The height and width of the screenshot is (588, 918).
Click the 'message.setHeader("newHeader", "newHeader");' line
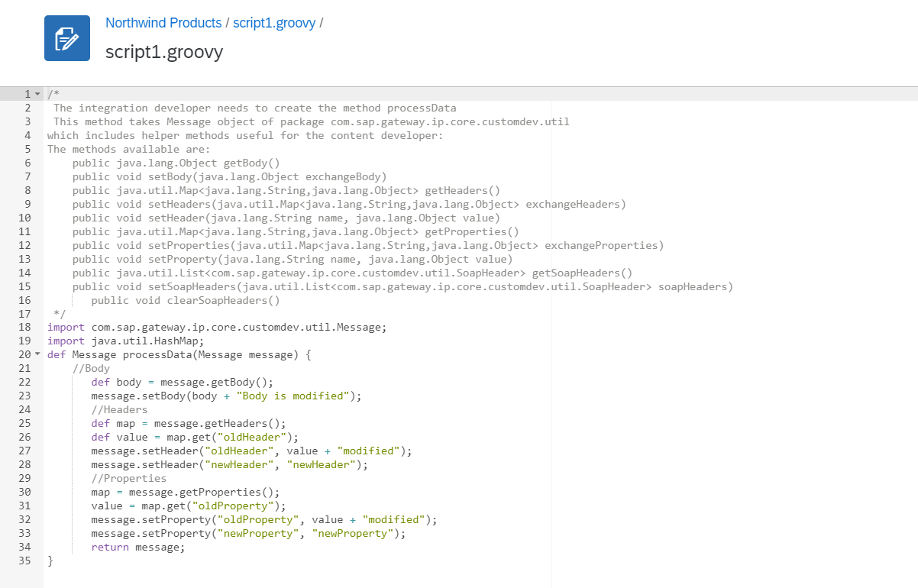pos(229,465)
